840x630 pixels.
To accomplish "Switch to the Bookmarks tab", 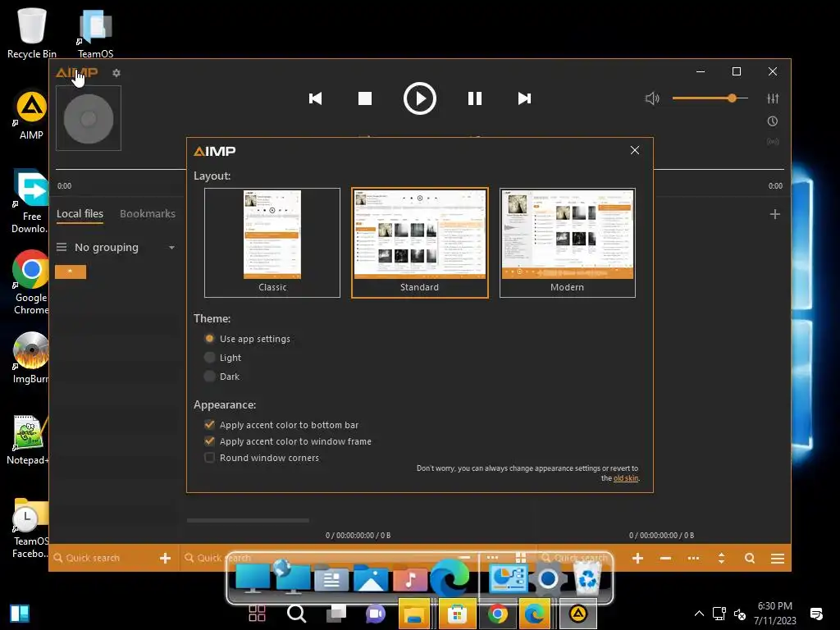I will click(148, 214).
